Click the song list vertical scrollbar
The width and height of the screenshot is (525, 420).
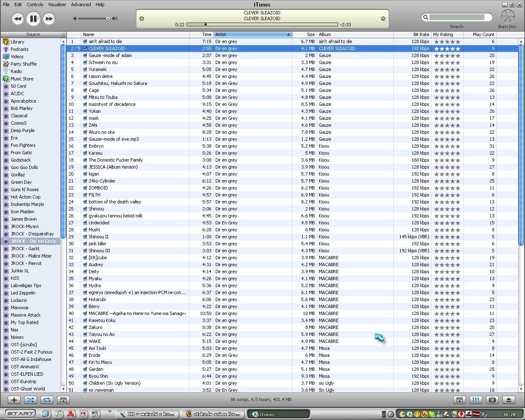pyautogui.click(x=521, y=146)
